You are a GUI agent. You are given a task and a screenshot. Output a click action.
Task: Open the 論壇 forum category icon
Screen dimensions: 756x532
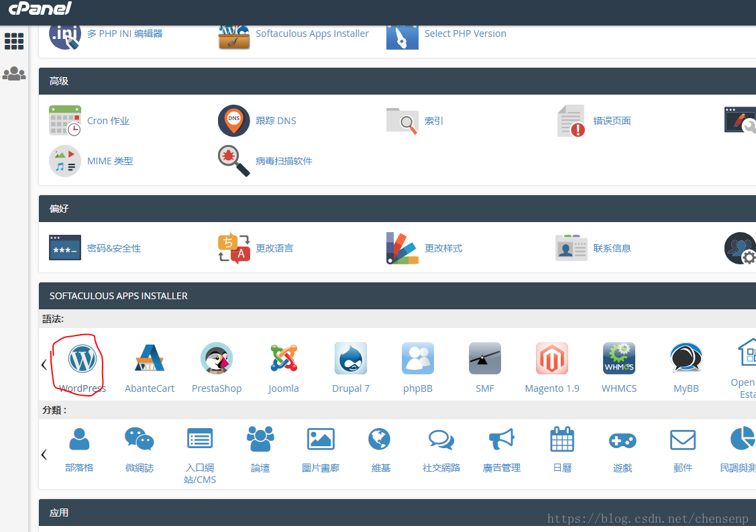(x=260, y=439)
